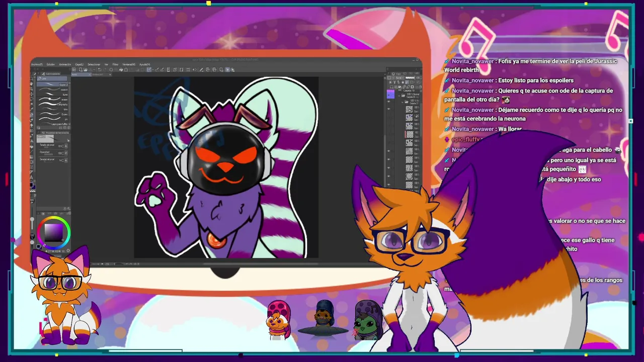Click chat message 'Estoy listo para los espoilers'

tap(536, 80)
